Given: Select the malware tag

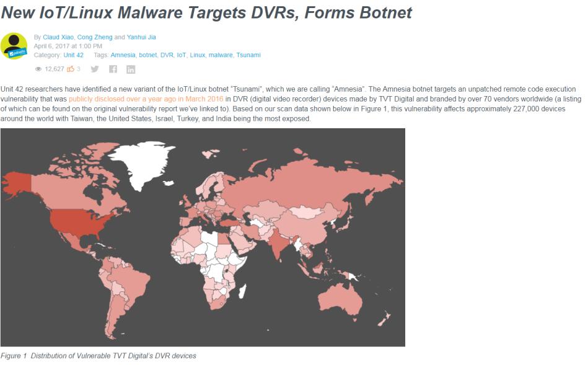Looking at the screenshot, I should pyautogui.click(x=221, y=55).
